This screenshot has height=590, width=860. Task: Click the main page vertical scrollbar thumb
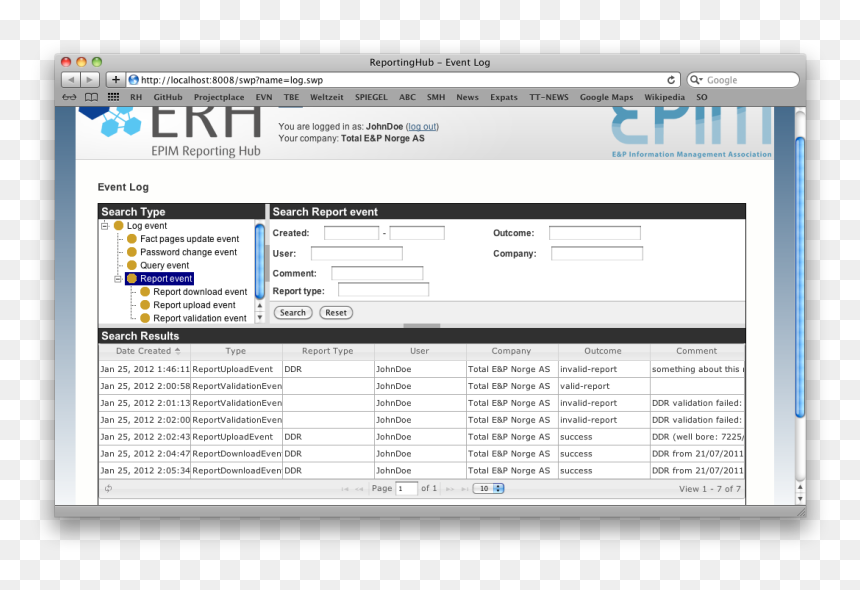click(x=800, y=277)
